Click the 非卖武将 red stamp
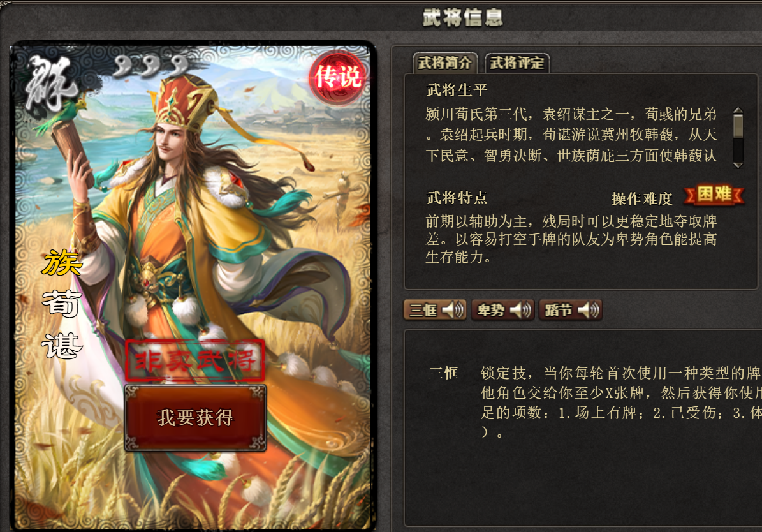Viewport: 762px width, 532px height. pos(195,360)
